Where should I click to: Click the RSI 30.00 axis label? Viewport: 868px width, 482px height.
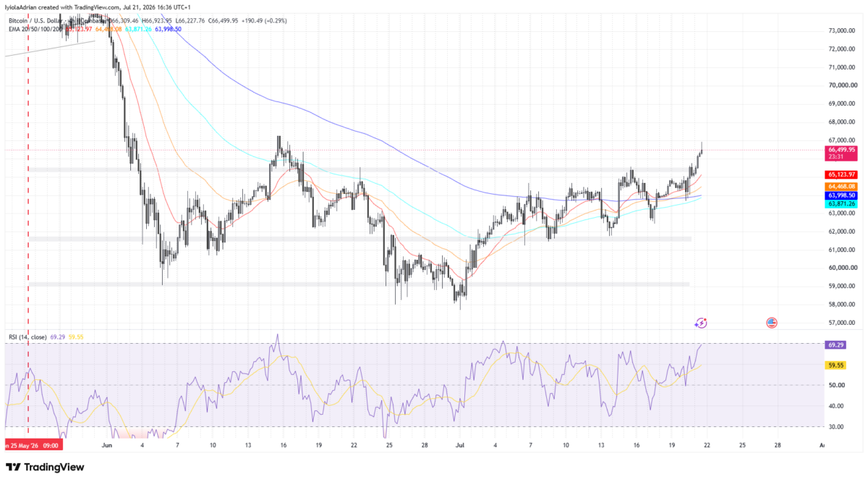click(837, 427)
